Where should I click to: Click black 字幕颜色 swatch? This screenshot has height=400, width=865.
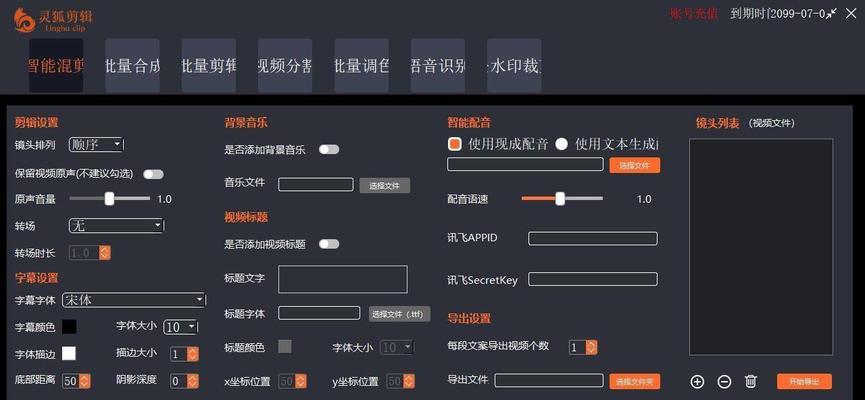click(69, 327)
